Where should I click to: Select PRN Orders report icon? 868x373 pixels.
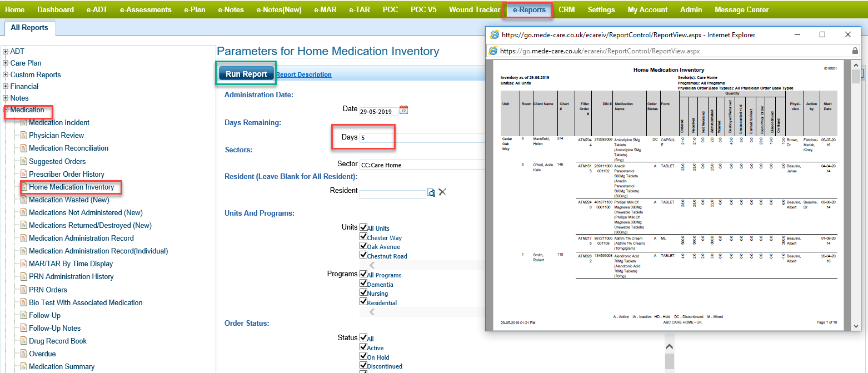click(24, 290)
